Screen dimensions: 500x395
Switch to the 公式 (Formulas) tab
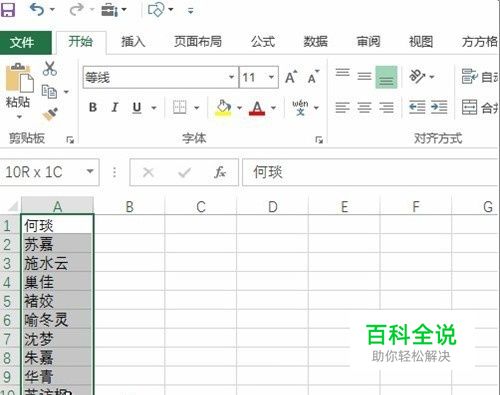pyautogui.click(x=263, y=42)
